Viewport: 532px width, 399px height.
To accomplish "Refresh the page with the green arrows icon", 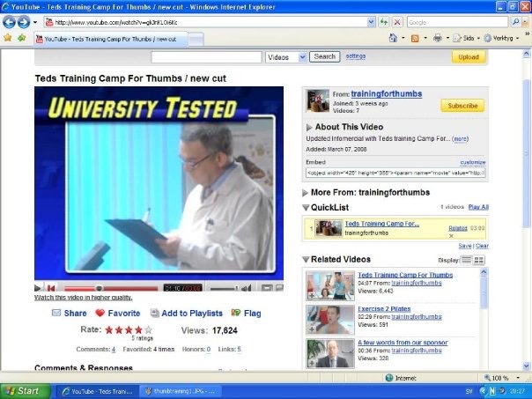I will (x=384, y=22).
